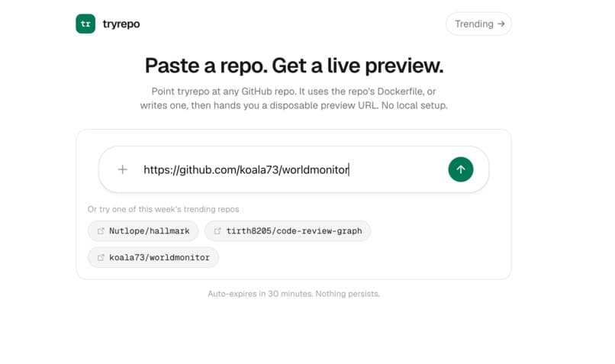The width and height of the screenshot is (615, 364).
Task: Submit the repo with green arrow button
Action: tap(460, 169)
